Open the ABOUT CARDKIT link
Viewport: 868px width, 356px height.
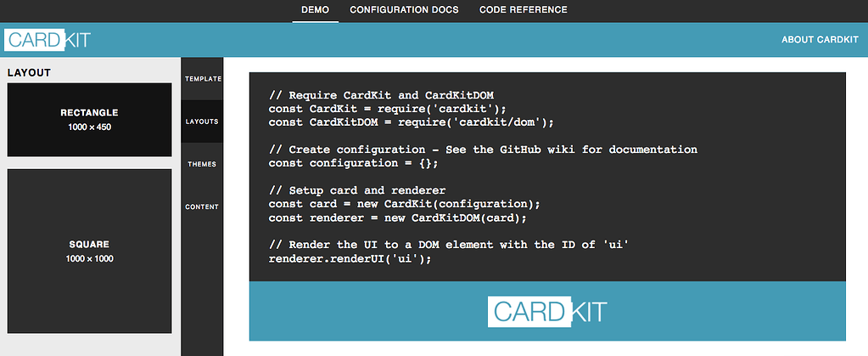(820, 40)
